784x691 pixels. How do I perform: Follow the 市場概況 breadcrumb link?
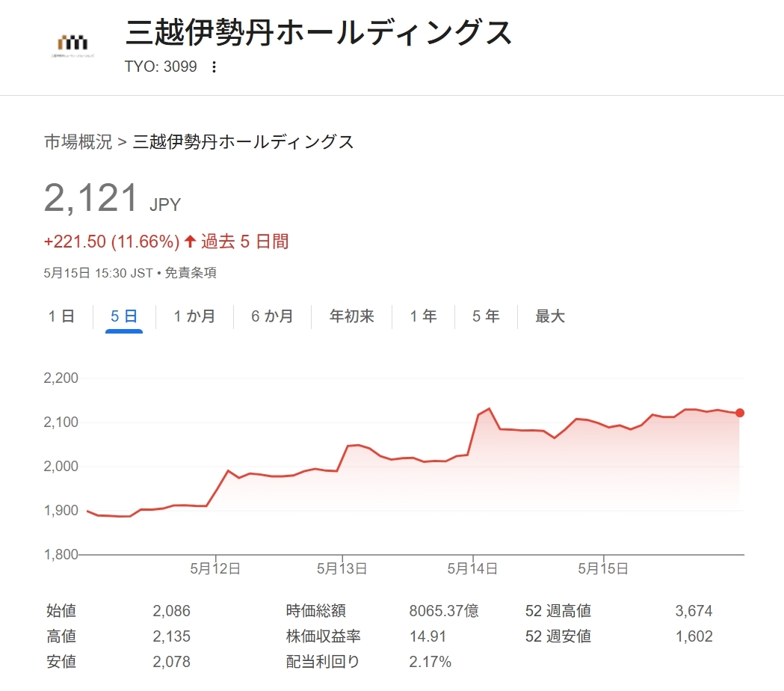click(78, 142)
